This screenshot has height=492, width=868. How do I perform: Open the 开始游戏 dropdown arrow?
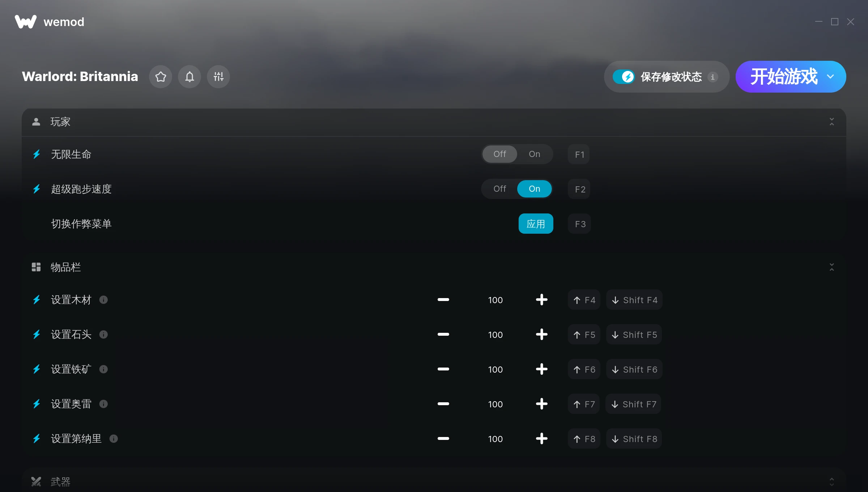click(x=830, y=77)
